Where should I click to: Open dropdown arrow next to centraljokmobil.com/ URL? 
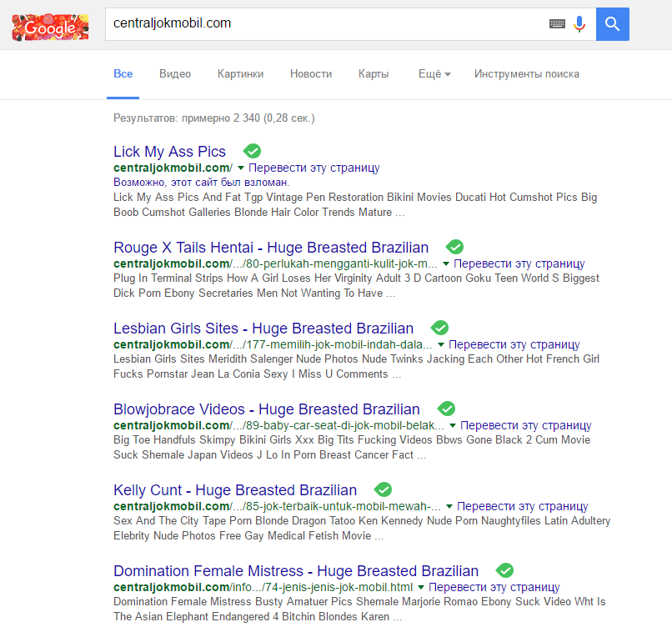(241, 168)
